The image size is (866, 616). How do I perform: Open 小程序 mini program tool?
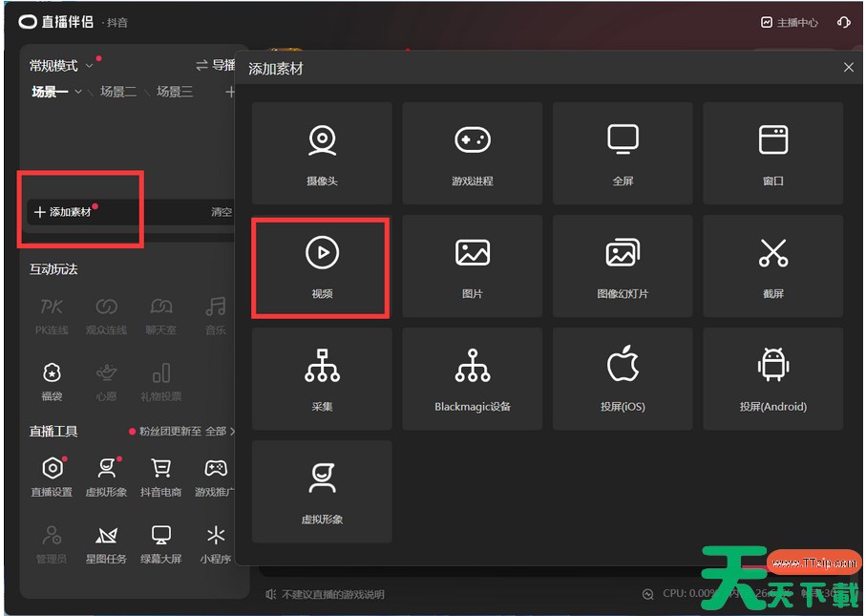[216, 544]
